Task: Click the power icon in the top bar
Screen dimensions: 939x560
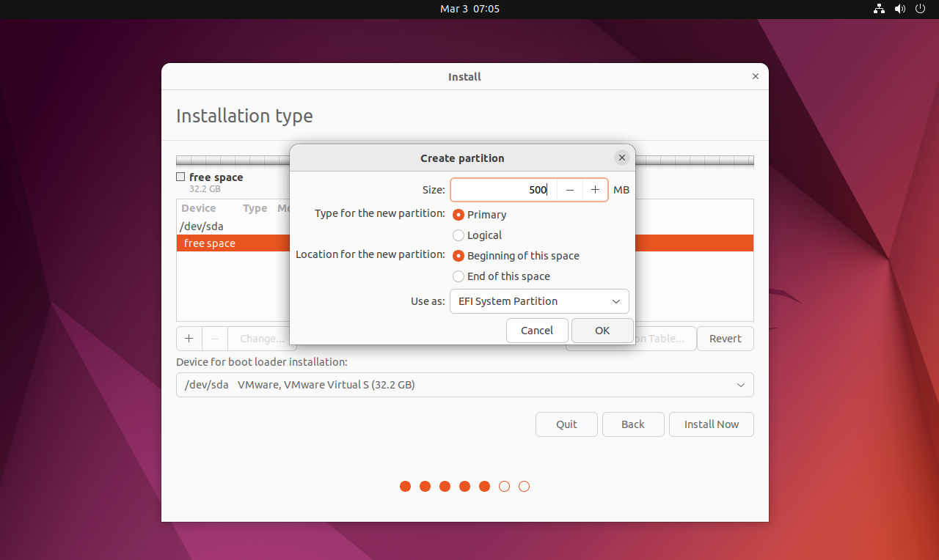Action: pyautogui.click(x=921, y=9)
